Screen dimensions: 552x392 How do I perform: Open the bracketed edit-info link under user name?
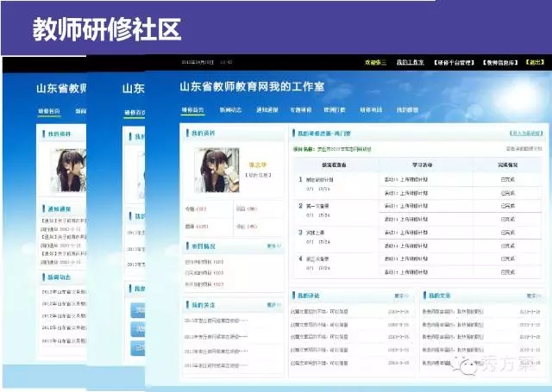pyautogui.click(x=258, y=175)
